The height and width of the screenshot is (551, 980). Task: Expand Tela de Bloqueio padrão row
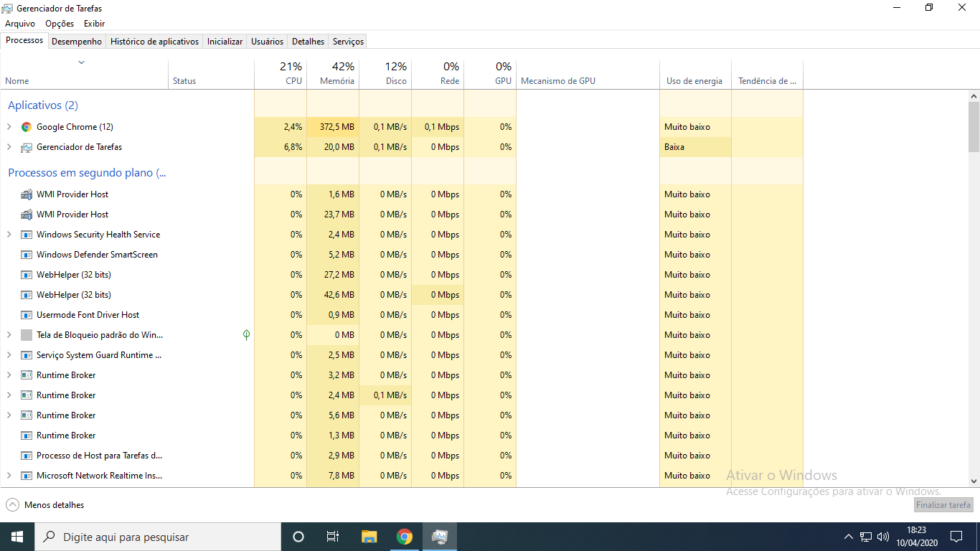click(x=9, y=335)
